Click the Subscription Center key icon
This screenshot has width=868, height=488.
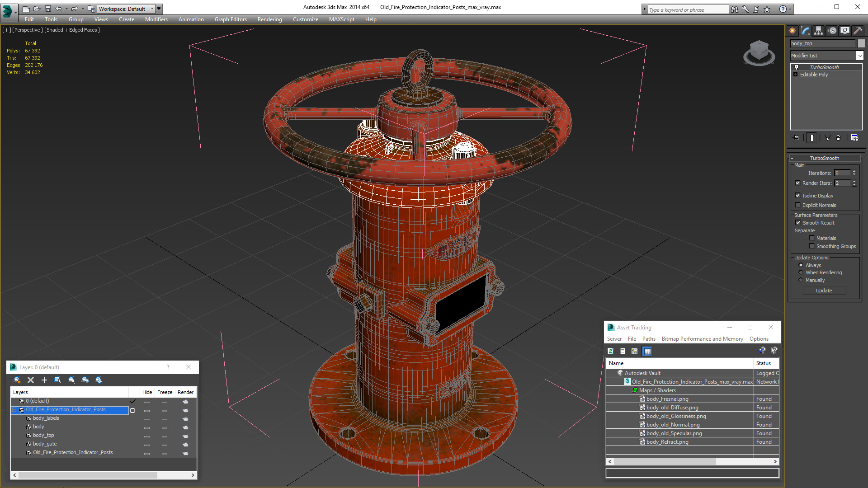(x=745, y=9)
